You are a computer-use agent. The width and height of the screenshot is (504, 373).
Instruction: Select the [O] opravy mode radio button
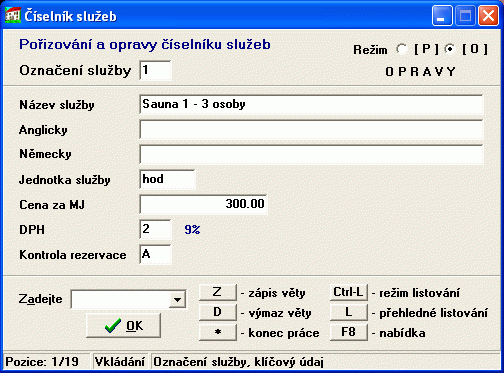point(450,49)
